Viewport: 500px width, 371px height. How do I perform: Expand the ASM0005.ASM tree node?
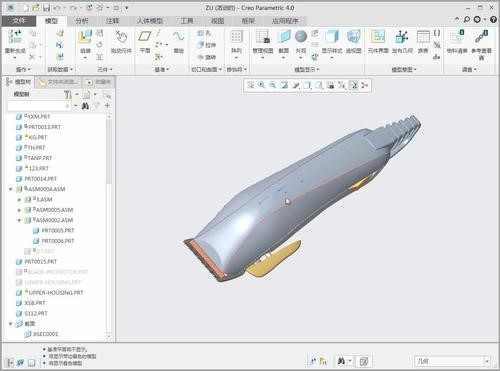click(19, 210)
